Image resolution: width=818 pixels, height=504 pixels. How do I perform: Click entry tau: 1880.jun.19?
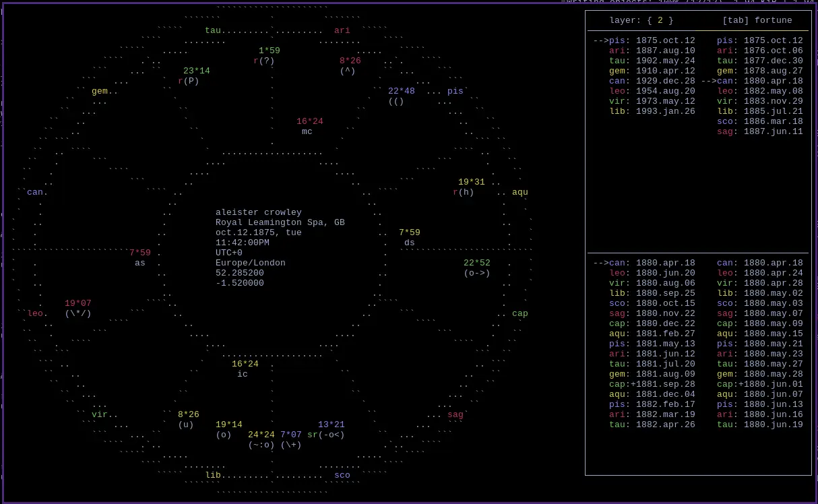pyautogui.click(x=760, y=424)
